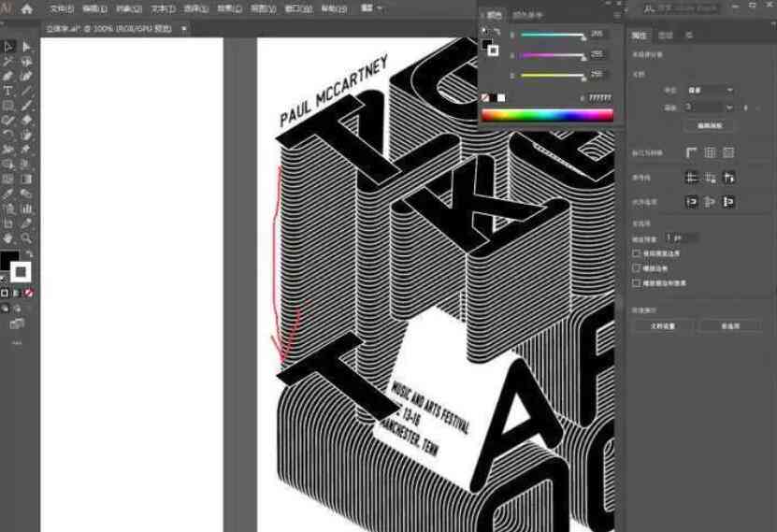Click the keyboard increment input field
777x532 pixels.
(x=681, y=238)
